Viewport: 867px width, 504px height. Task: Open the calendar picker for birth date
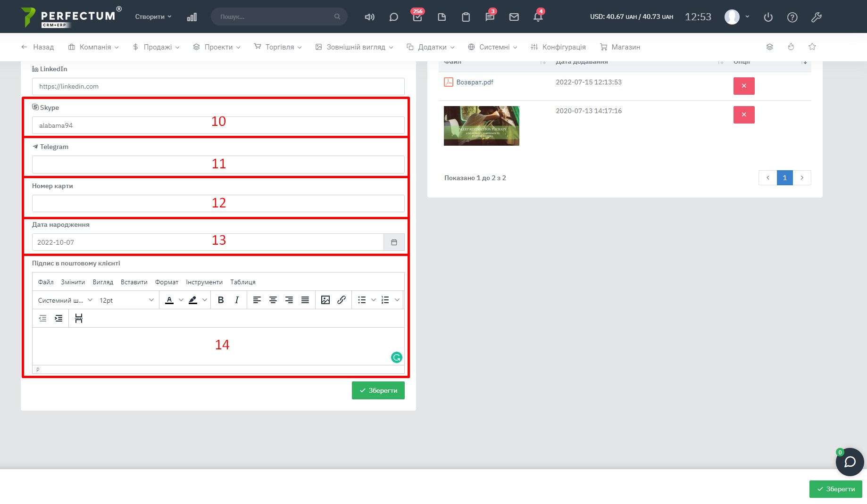394,242
